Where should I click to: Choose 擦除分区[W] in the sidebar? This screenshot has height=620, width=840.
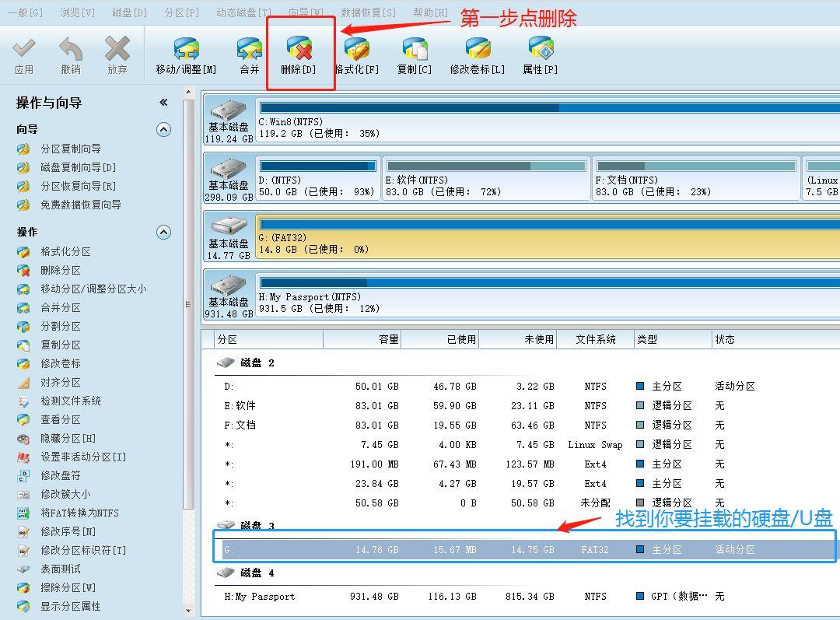pos(68,587)
